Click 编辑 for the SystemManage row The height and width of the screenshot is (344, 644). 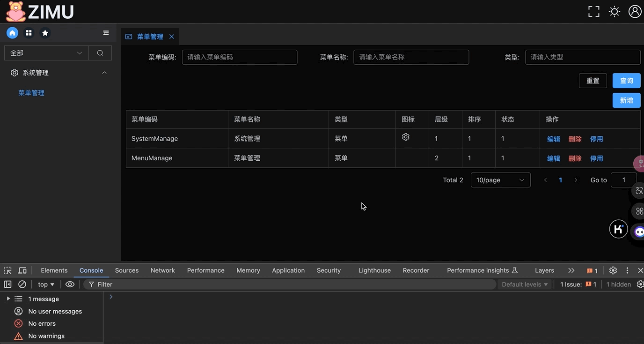click(554, 139)
